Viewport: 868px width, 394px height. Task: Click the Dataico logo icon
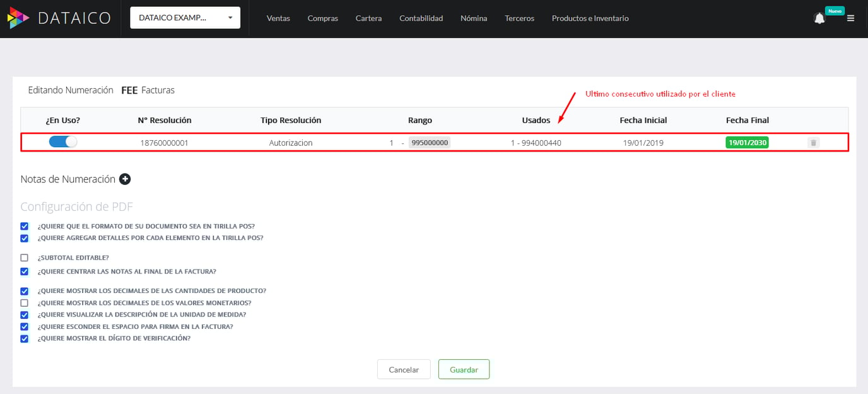(18, 18)
